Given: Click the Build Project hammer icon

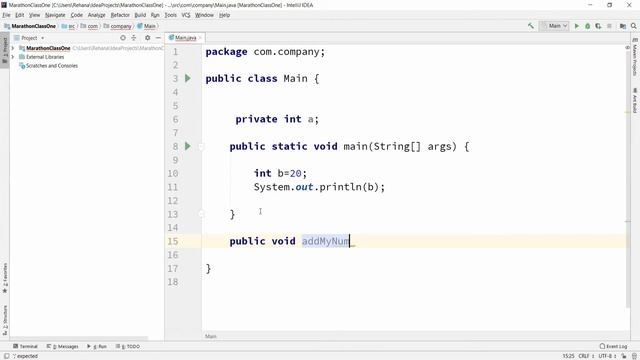Looking at the screenshot, I should (x=531, y=26).
